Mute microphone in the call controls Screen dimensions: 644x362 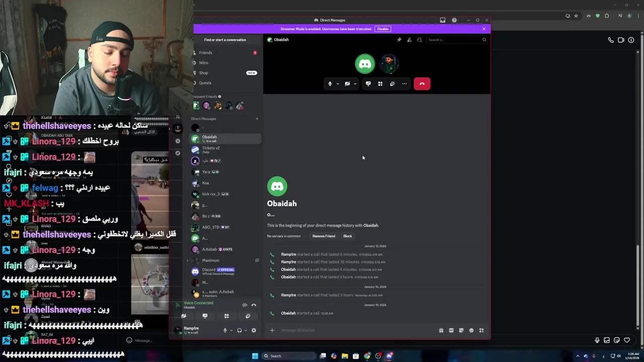point(330,84)
